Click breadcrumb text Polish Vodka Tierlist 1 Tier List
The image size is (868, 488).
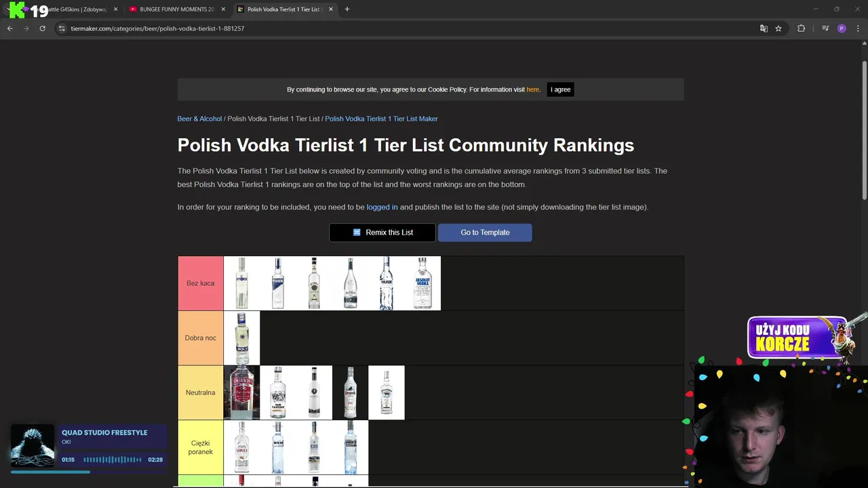pos(273,119)
